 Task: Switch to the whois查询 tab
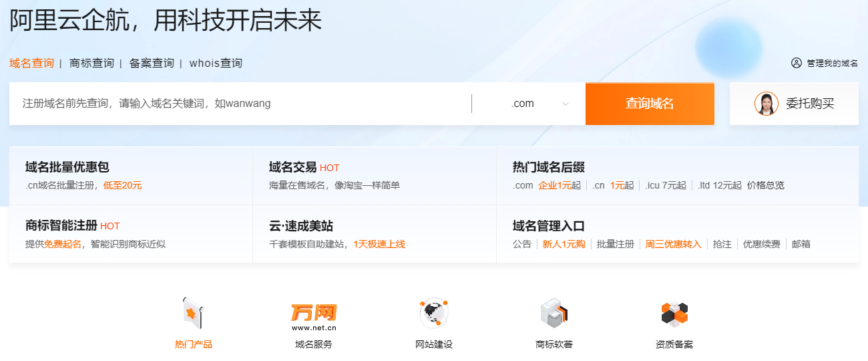[216, 64]
